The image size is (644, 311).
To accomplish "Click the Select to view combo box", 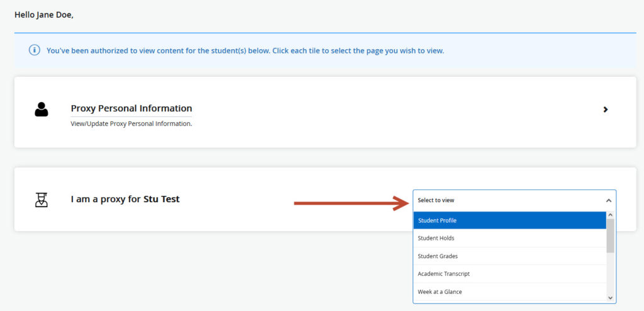I will (x=514, y=200).
